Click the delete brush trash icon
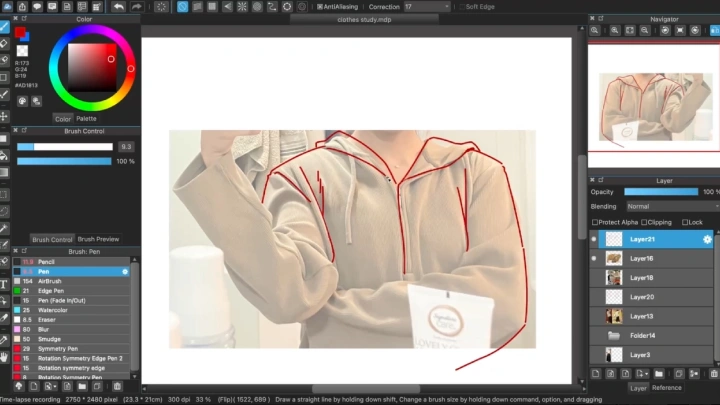Screen dimensions: 720x405 click(117, 386)
